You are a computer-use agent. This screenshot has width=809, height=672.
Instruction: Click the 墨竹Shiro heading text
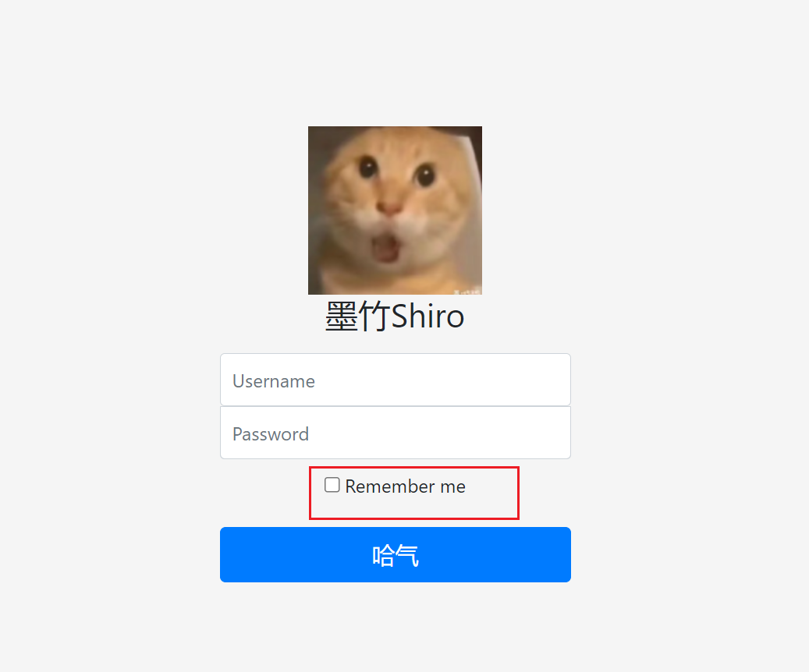395,316
